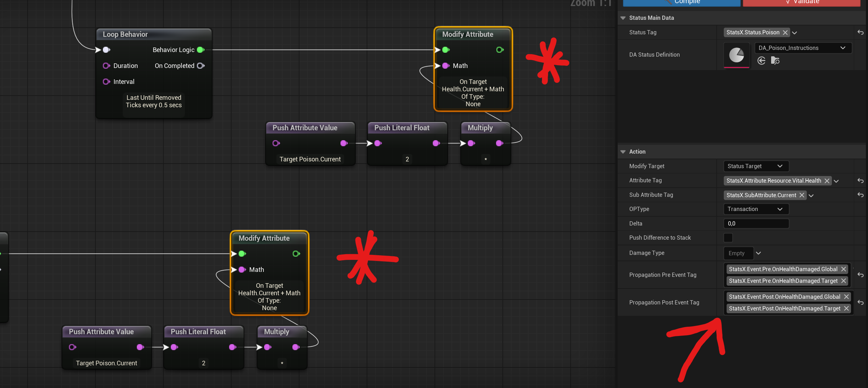Reset Status Tag to default value
Screen dimensions: 868x388
[x=860, y=33]
